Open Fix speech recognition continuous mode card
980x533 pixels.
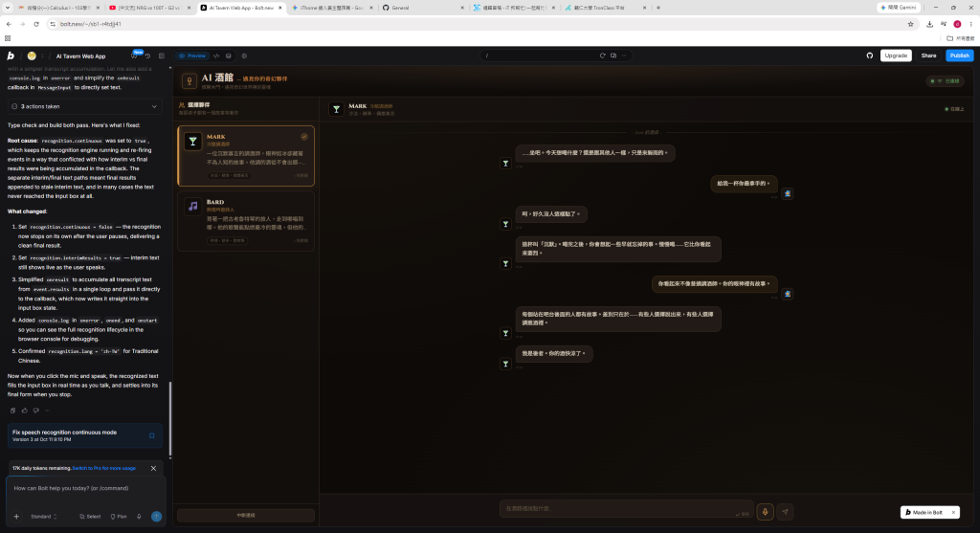tap(84, 435)
